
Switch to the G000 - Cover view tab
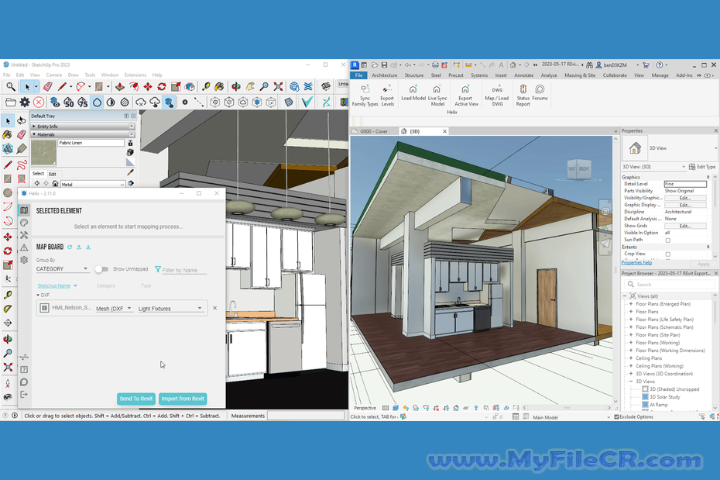[x=374, y=131]
